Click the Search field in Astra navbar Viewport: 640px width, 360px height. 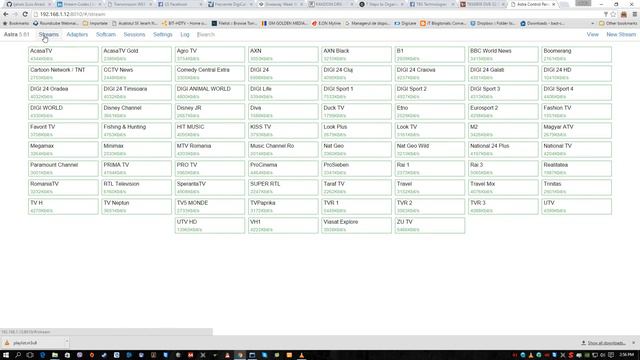pyautogui.click(x=206, y=34)
